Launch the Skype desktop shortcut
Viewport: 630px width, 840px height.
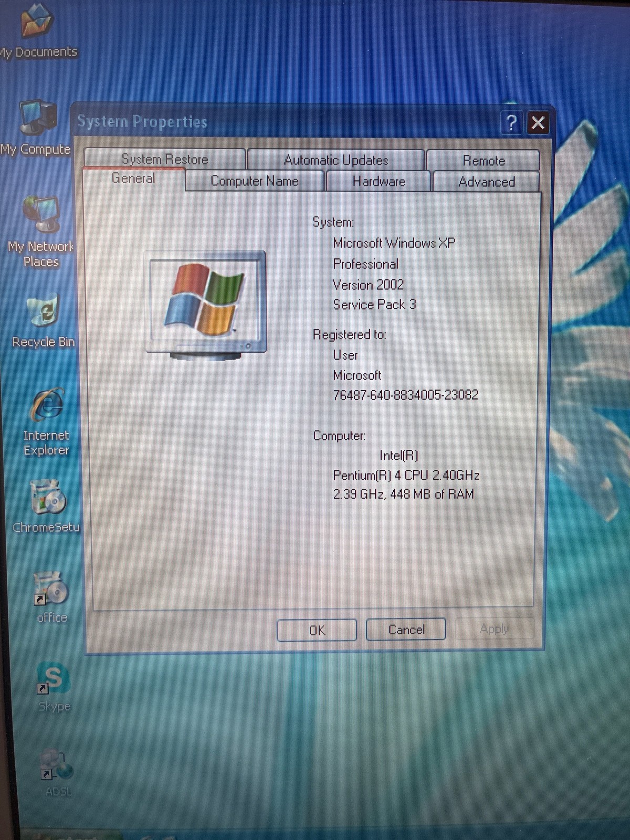tap(54, 686)
